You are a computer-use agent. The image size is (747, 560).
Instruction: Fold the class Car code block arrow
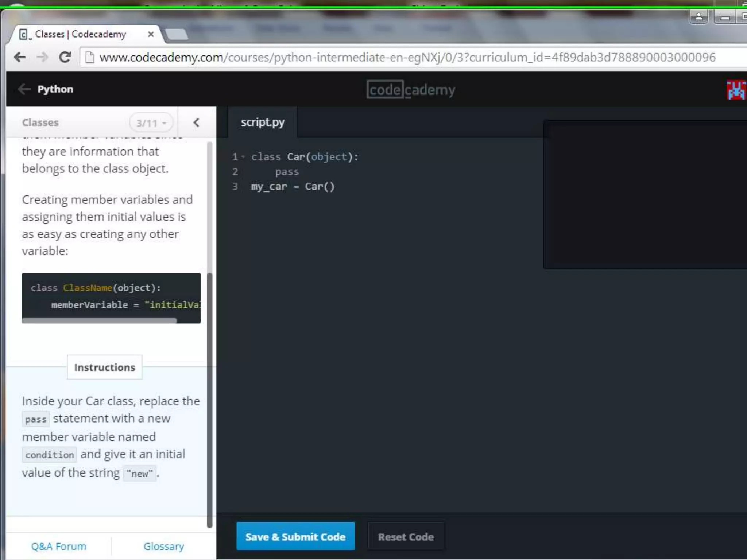click(243, 157)
